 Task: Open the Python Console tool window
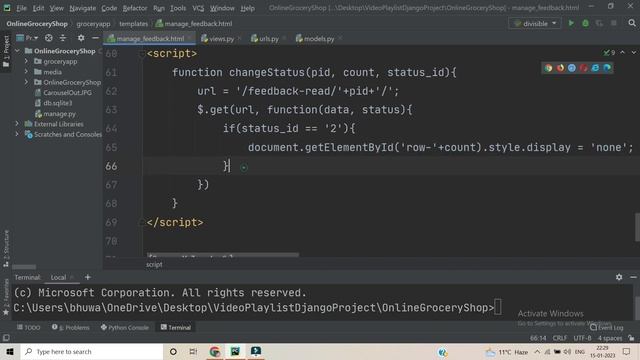[x=125, y=327]
